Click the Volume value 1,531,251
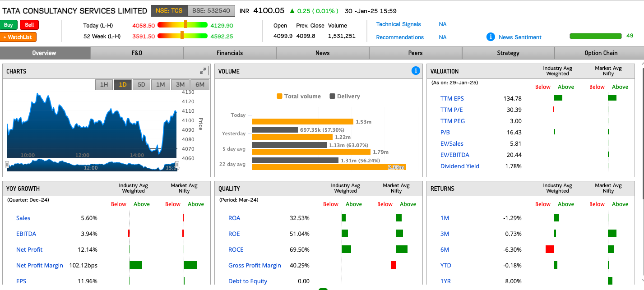 point(342,36)
